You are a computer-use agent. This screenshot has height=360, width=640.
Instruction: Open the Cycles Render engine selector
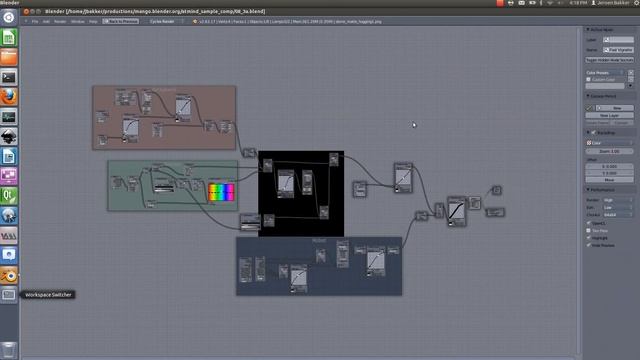165,21
